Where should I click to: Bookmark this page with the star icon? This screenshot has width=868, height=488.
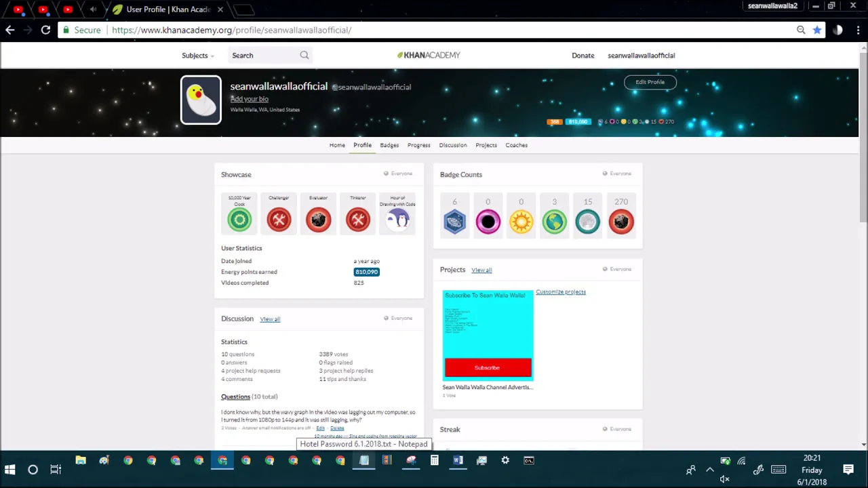pos(817,30)
